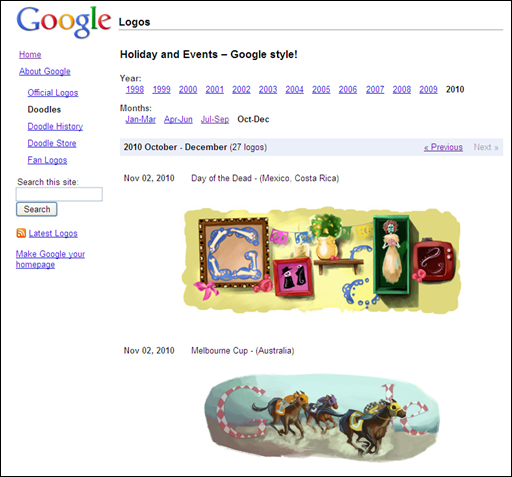The image size is (512, 477).
Task: Open the Latest Logos feed link
Action: (53, 233)
